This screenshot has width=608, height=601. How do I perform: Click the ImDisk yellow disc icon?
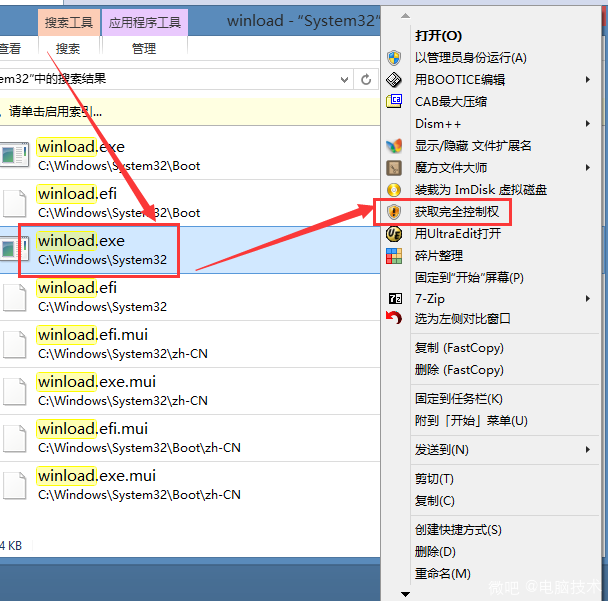(x=394, y=190)
